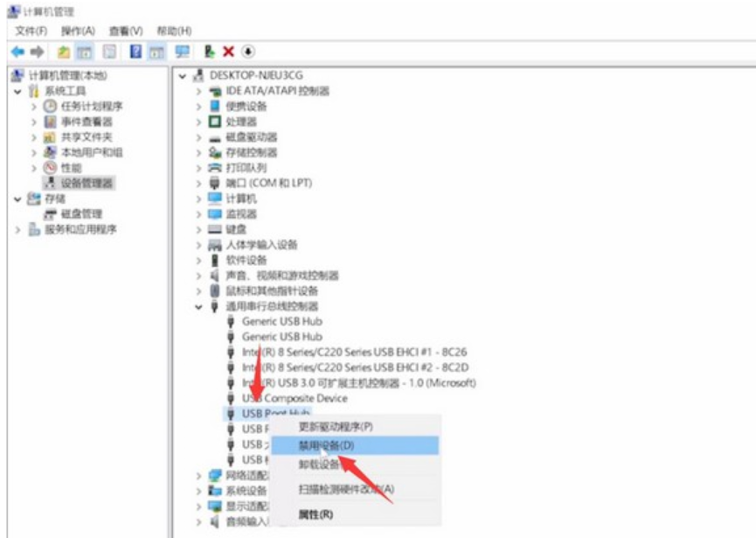The image size is (756, 538).
Task: Choose 禁用设备(D) in context menu
Action: (x=326, y=445)
